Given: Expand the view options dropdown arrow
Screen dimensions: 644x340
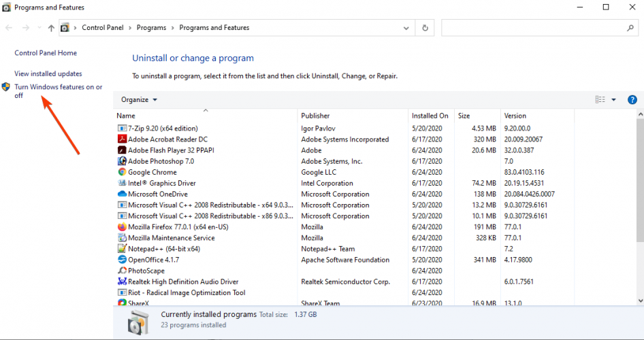Looking at the screenshot, I should 613,100.
